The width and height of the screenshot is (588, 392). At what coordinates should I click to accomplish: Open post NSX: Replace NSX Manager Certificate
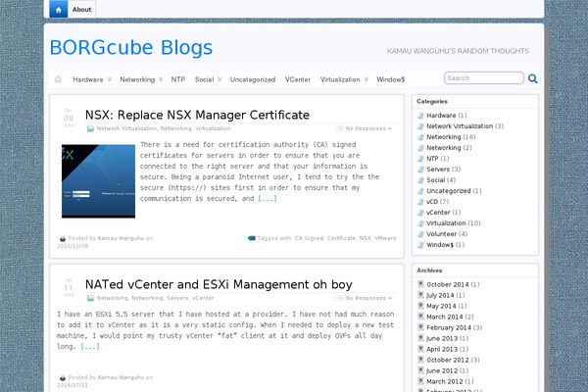click(x=197, y=115)
